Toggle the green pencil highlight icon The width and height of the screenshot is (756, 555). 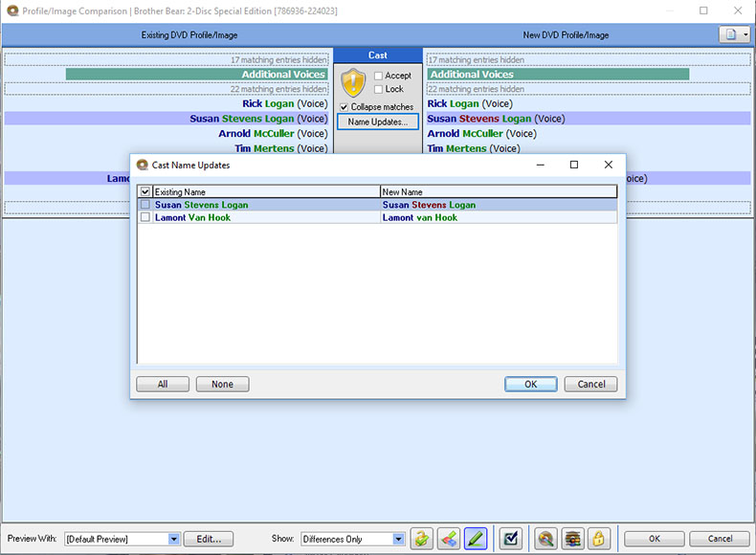(475, 539)
